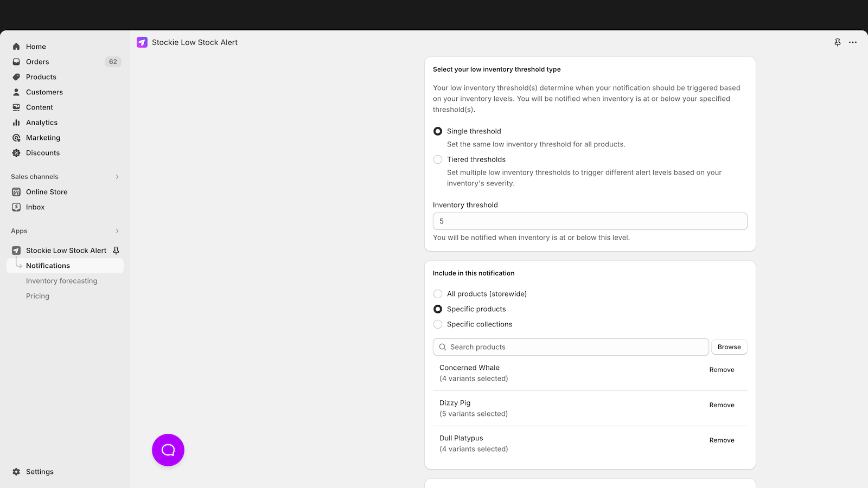Select the Tiered thresholds option
Image resolution: width=868 pixels, height=488 pixels.
tap(438, 159)
